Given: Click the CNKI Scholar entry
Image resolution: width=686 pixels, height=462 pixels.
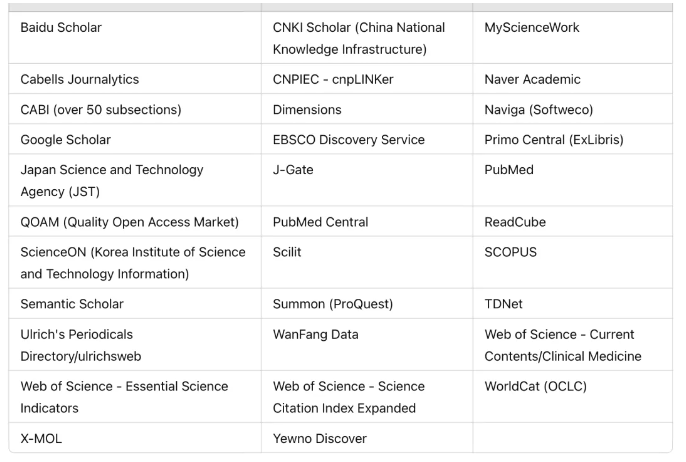Looking at the screenshot, I should tap(359, 38).
